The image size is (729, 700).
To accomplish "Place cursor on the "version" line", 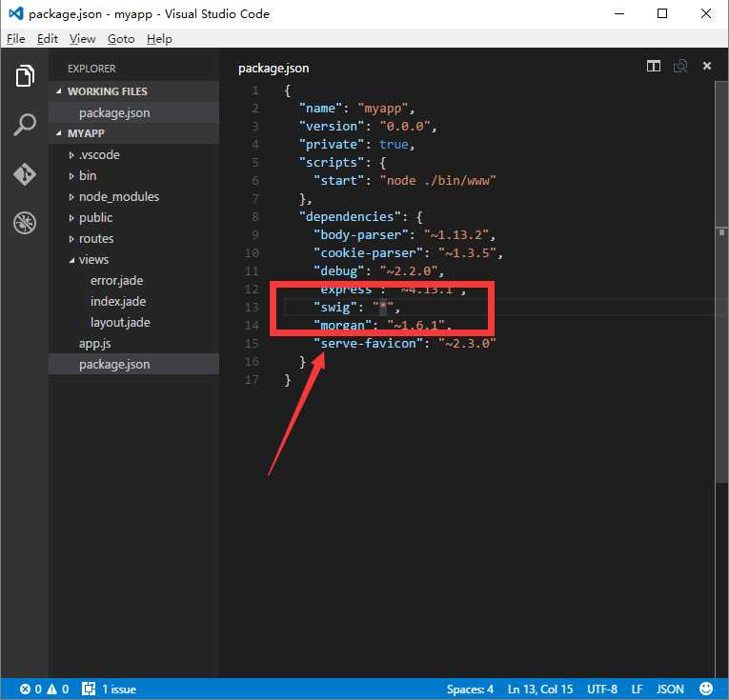I will (x=368, y=127).
